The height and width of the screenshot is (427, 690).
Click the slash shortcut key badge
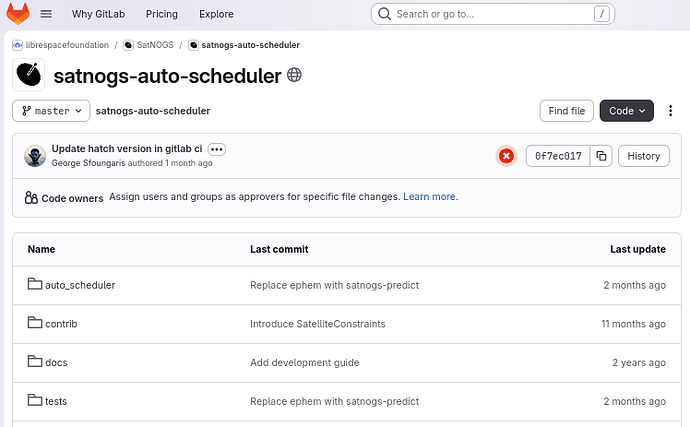(602, 14)
